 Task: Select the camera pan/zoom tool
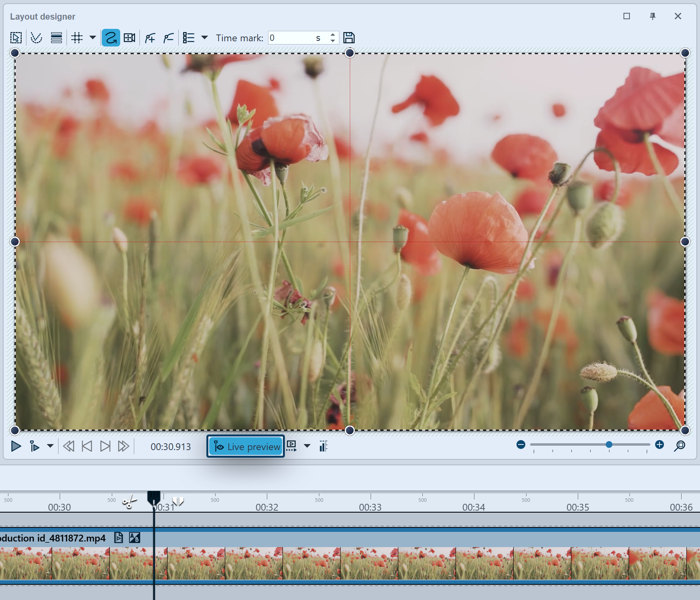[129, 38]
